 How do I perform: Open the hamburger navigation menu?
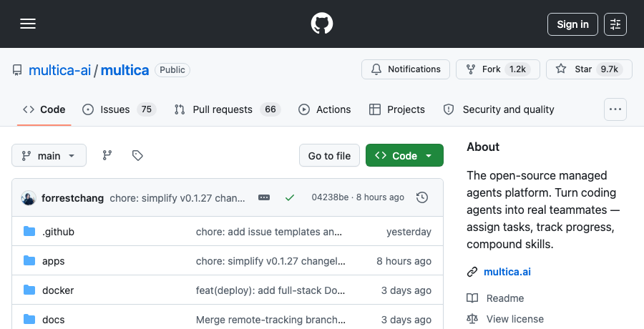28,24
